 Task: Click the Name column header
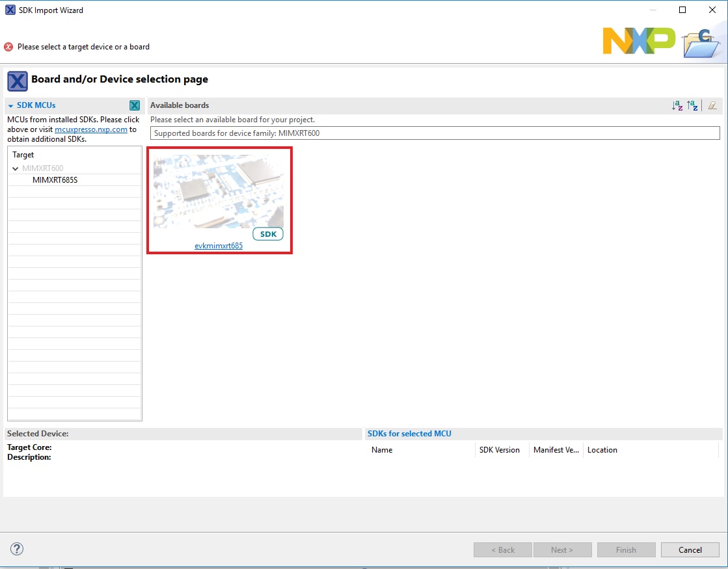[x=382, y=450]
